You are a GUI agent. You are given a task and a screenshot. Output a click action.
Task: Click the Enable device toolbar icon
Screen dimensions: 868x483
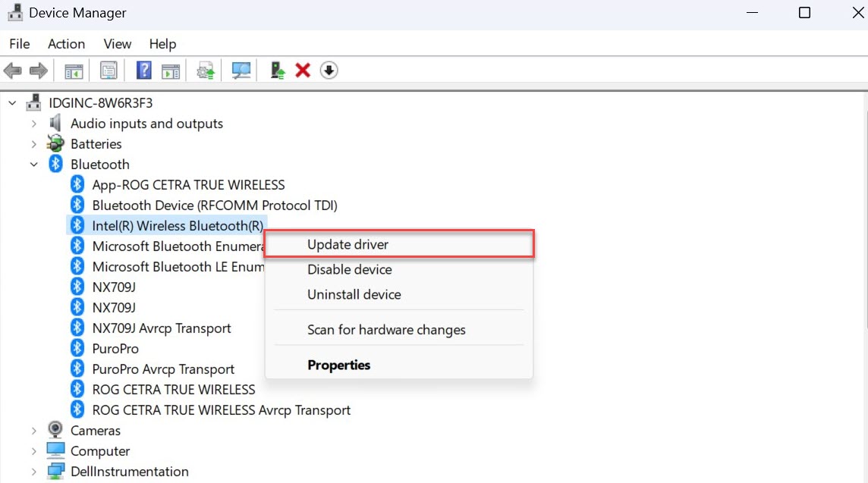277,71
